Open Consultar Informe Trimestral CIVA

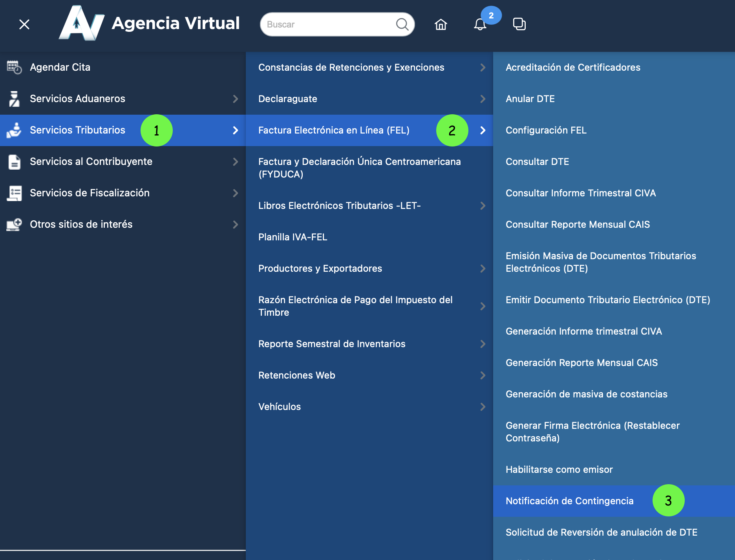614,193
